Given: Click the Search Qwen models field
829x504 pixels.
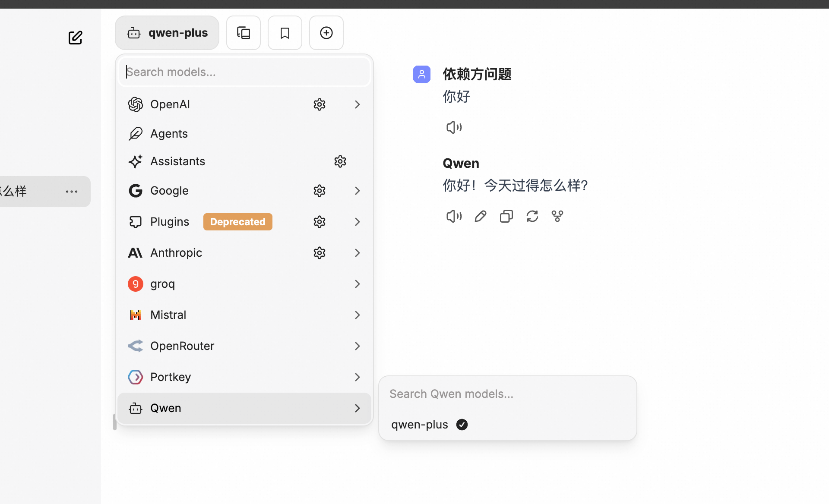Looking at the screenshot, I should click(507, 394).
